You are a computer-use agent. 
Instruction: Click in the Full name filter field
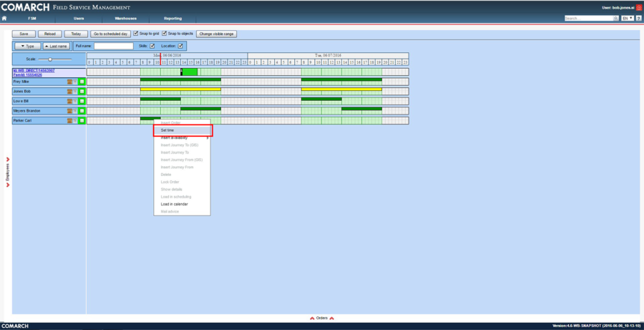point(113,46)
